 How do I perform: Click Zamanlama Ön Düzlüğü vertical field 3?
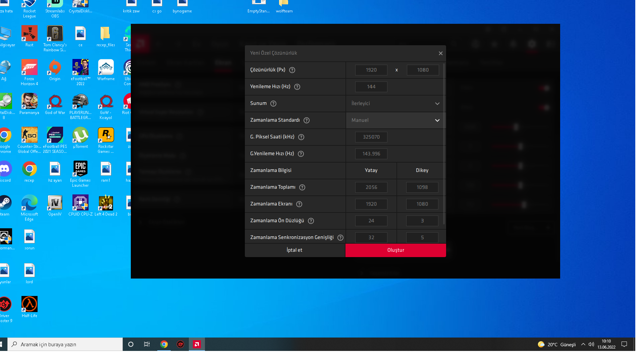pyautogui.click(x=422, y=221)
